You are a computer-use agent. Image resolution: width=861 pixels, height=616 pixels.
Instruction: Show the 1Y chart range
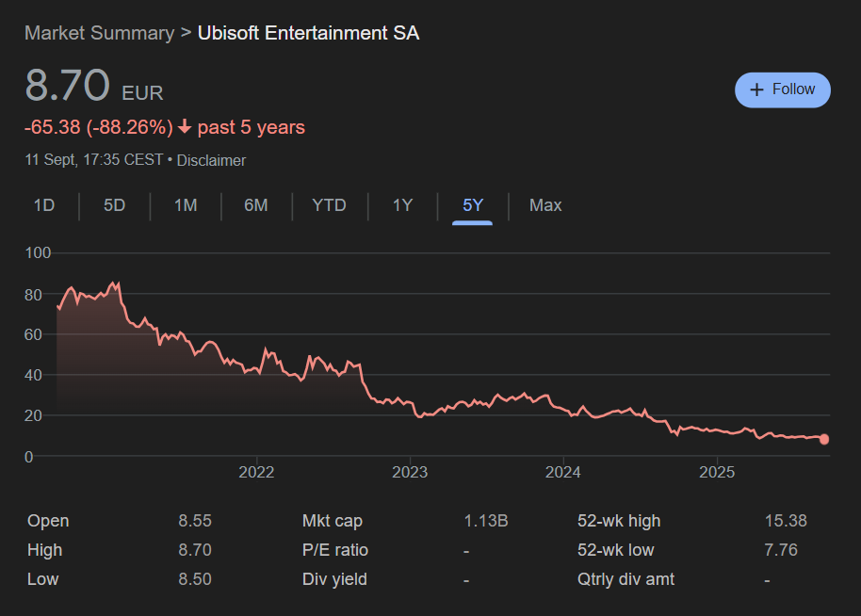tap(402, 205)
